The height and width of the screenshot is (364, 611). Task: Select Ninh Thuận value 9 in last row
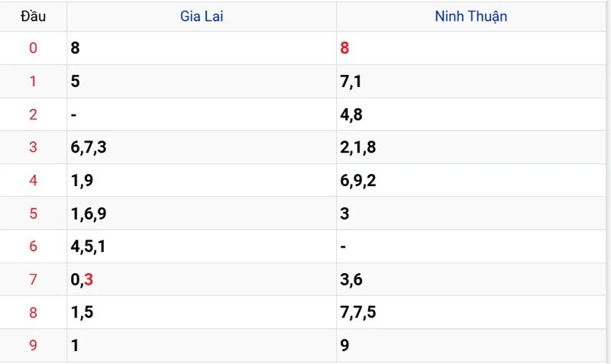[344, 346]
